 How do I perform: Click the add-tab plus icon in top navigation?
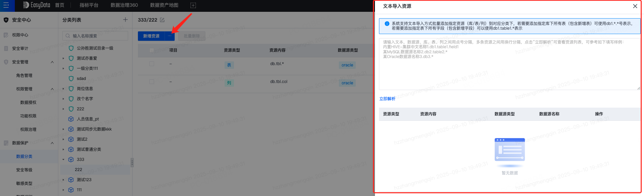pos(193,5)
